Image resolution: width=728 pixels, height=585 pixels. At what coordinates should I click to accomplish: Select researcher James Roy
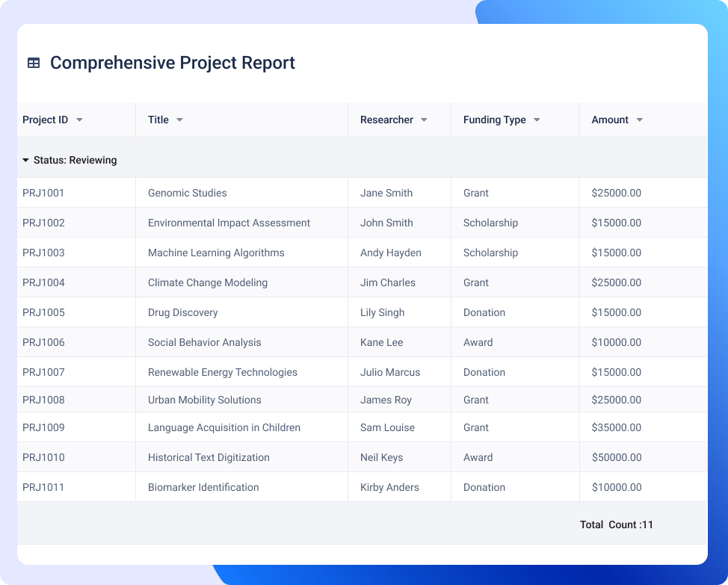point(386,400)
